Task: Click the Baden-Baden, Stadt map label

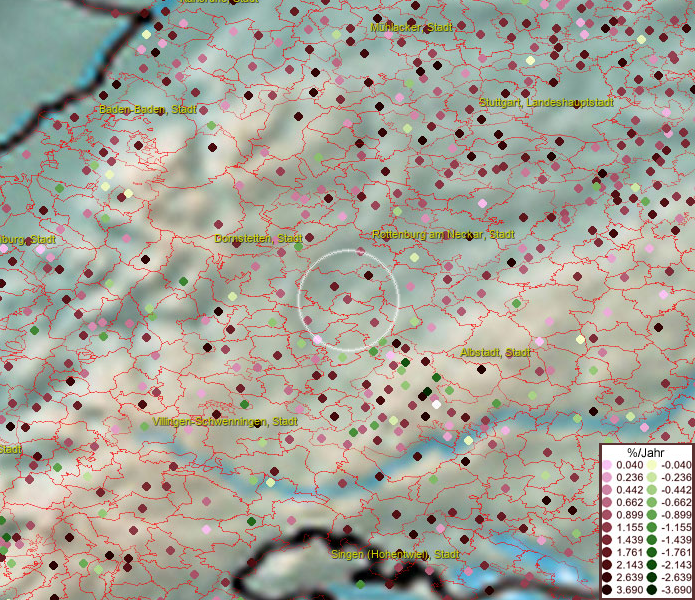Action: tap(148, 109)
